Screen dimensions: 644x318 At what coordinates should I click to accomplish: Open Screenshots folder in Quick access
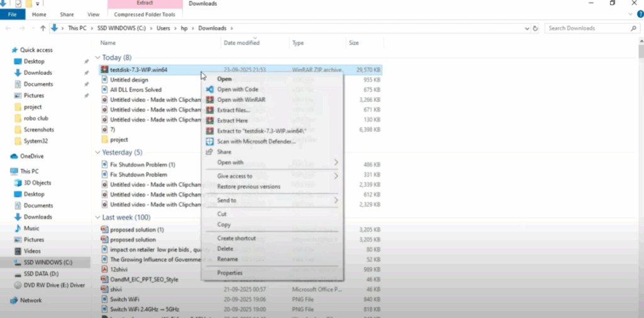[35, 130]
